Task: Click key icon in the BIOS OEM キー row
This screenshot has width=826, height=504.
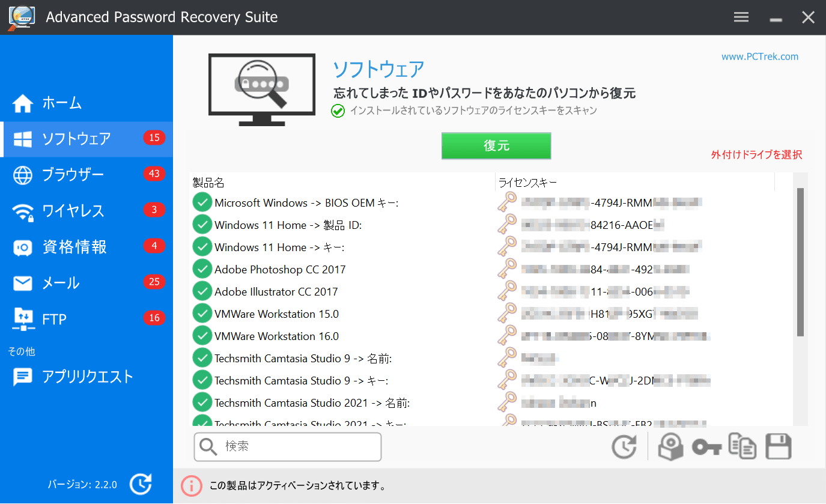Action: pos(507,202)
